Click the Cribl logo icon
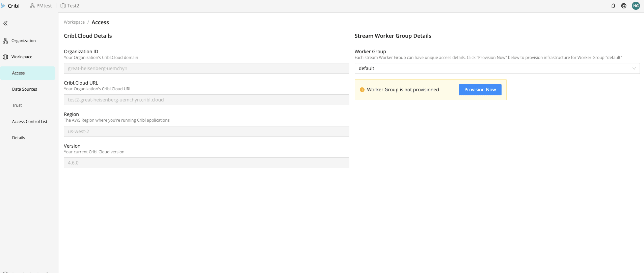Image resolution: width=644 pixels, height=273 pixels. (3, 6)
